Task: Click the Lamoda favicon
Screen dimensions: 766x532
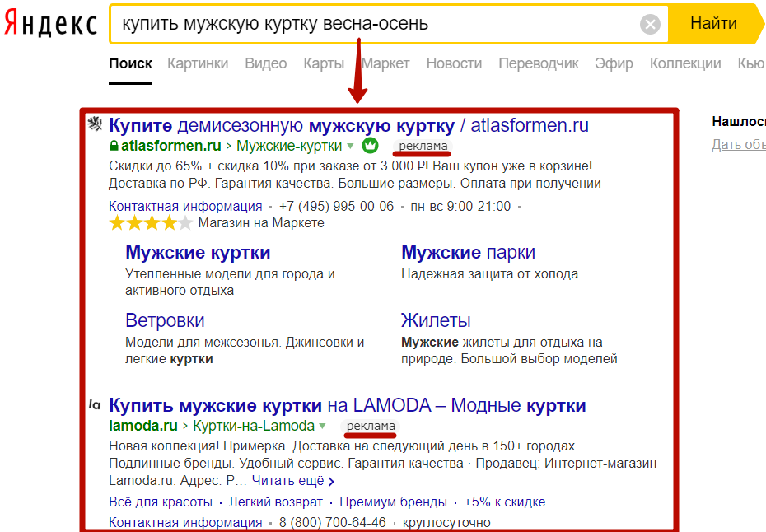Action: (95, 404)
